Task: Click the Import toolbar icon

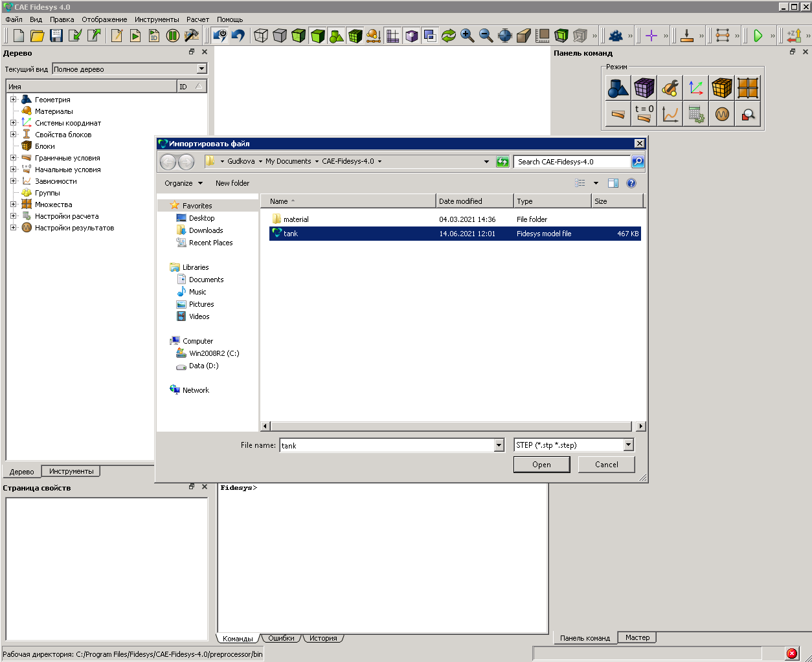Action: (75, 36)
